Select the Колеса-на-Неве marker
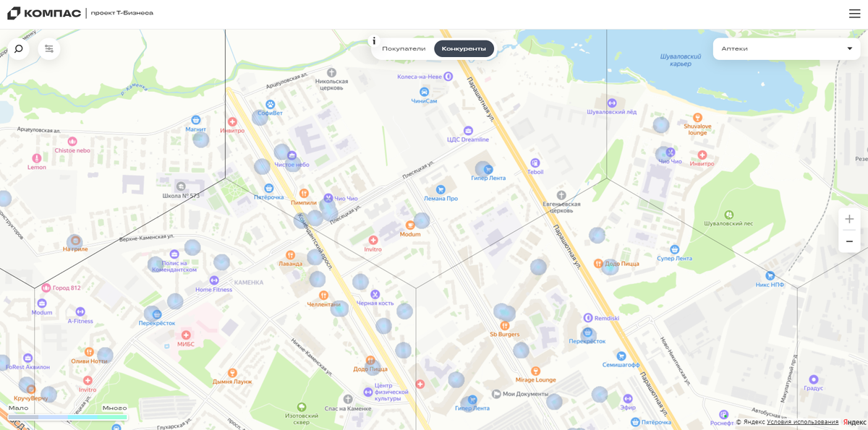Image resolution: width=868 pixels, height=430 pixels. (x=448, y=76)
